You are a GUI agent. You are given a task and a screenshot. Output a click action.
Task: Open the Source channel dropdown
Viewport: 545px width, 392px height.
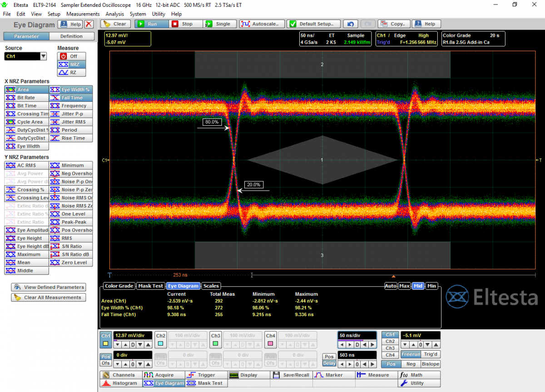point(44,56)
